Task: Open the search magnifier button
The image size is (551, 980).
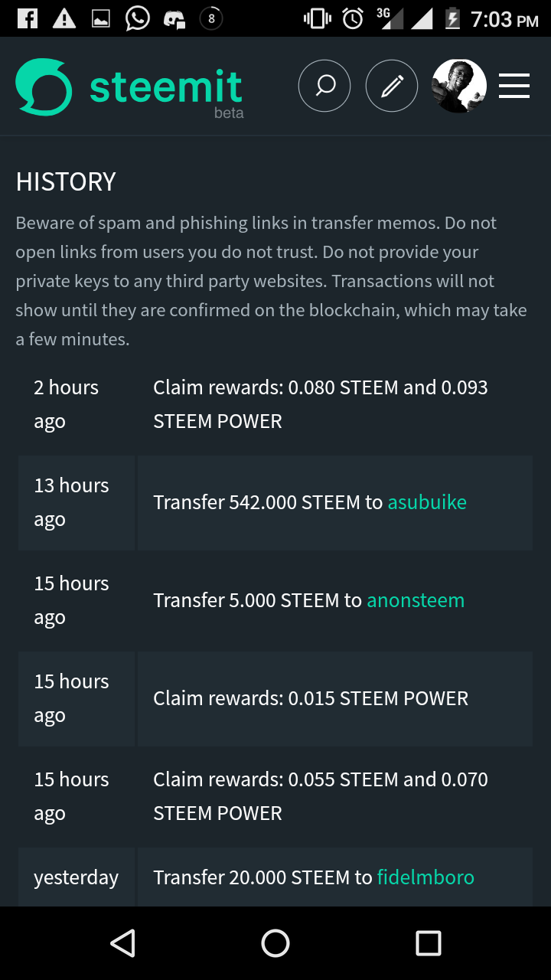Action: [x=324, y=87]
